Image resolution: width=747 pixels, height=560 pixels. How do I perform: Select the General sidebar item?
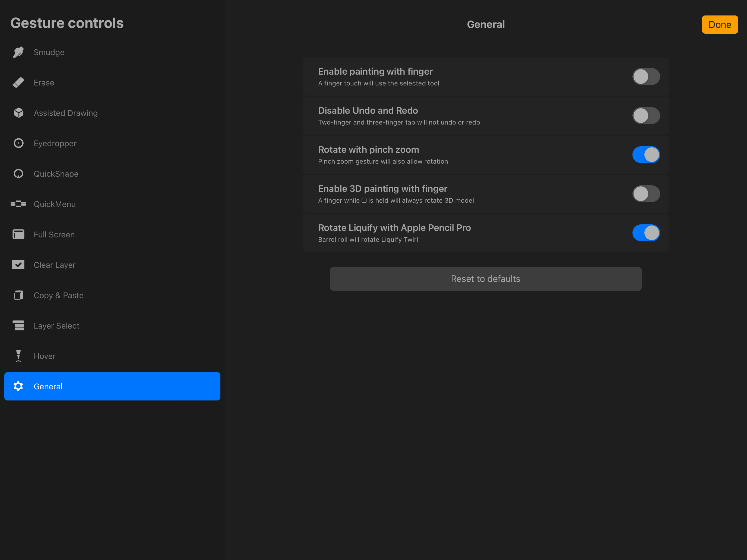coord(112,386)
